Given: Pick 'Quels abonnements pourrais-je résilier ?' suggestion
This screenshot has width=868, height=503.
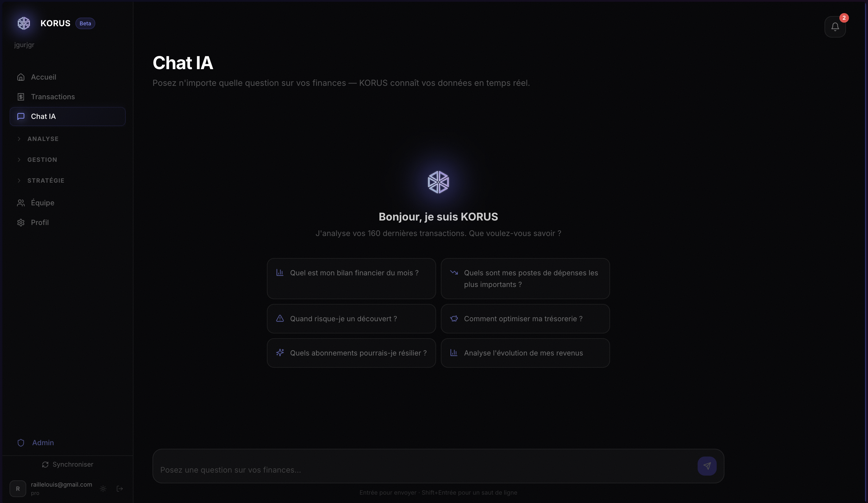Looking at the screenshot, I should (351, 353).
